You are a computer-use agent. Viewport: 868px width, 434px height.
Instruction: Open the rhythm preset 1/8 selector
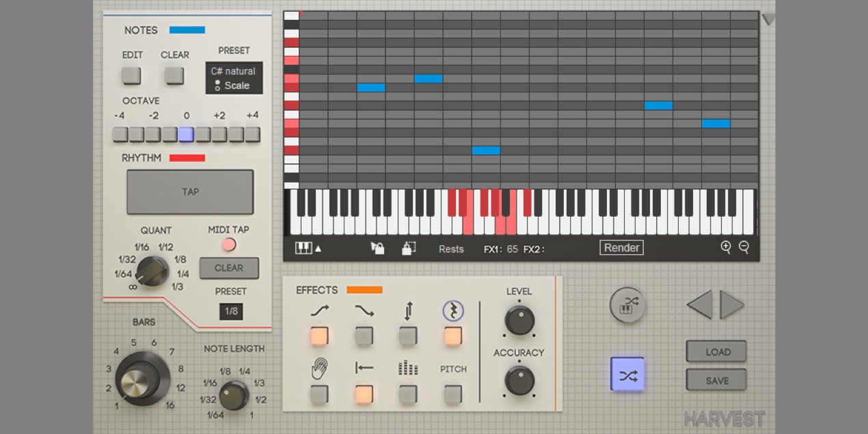231,312
